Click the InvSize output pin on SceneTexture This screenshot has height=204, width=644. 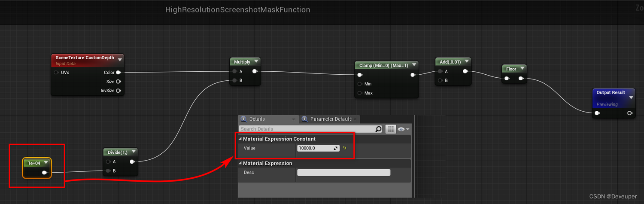(x=118, y=91)
